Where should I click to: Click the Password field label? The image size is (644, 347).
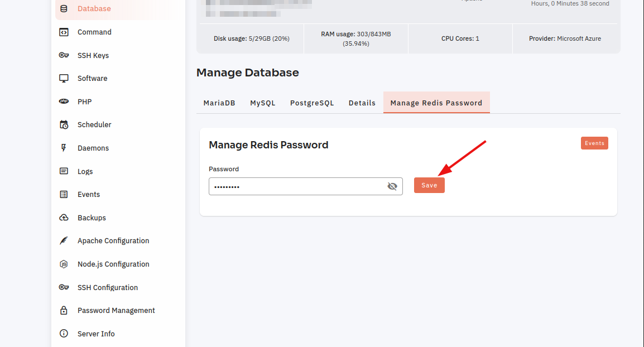(x=223, y=169)
